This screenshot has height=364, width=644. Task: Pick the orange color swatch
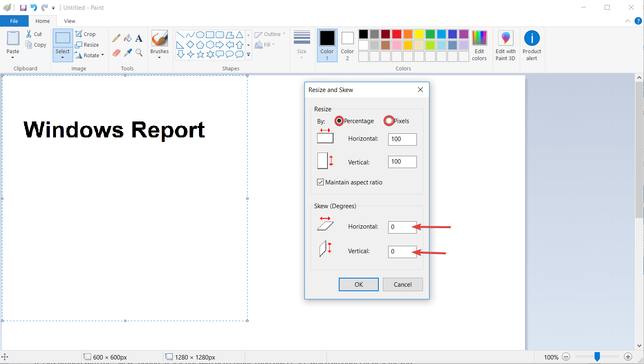click(408, 34)
